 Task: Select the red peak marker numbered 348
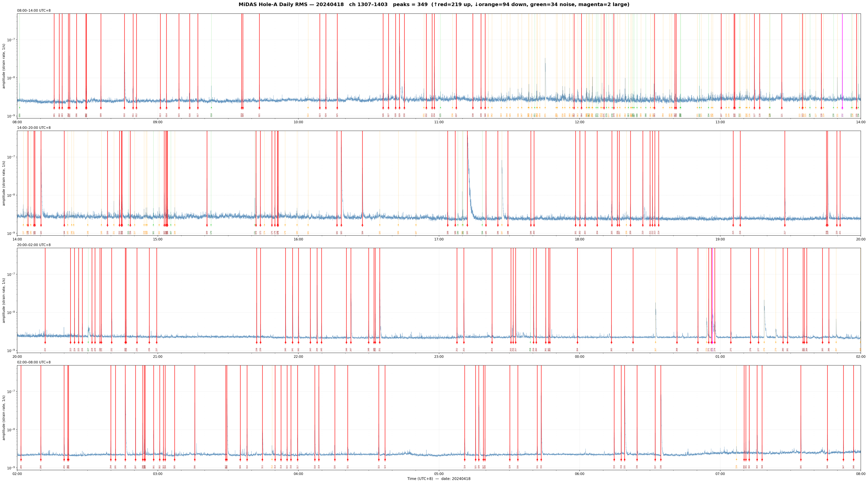tap(854, 459)
